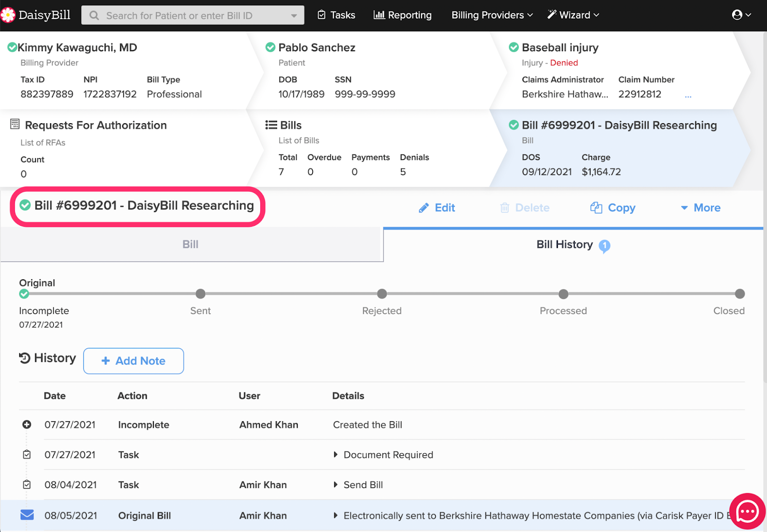Expand the Electronically sent details
767x532 pixels.
336,515
